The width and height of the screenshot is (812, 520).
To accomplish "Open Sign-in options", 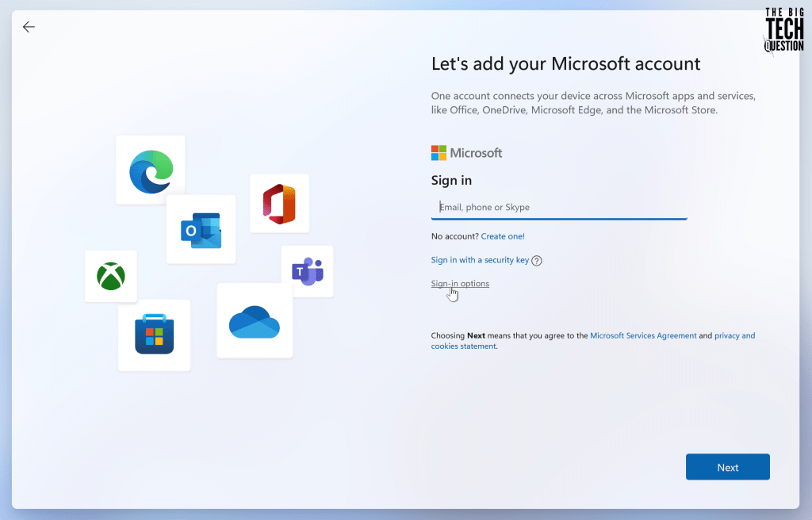I will [x=461, y=283].
